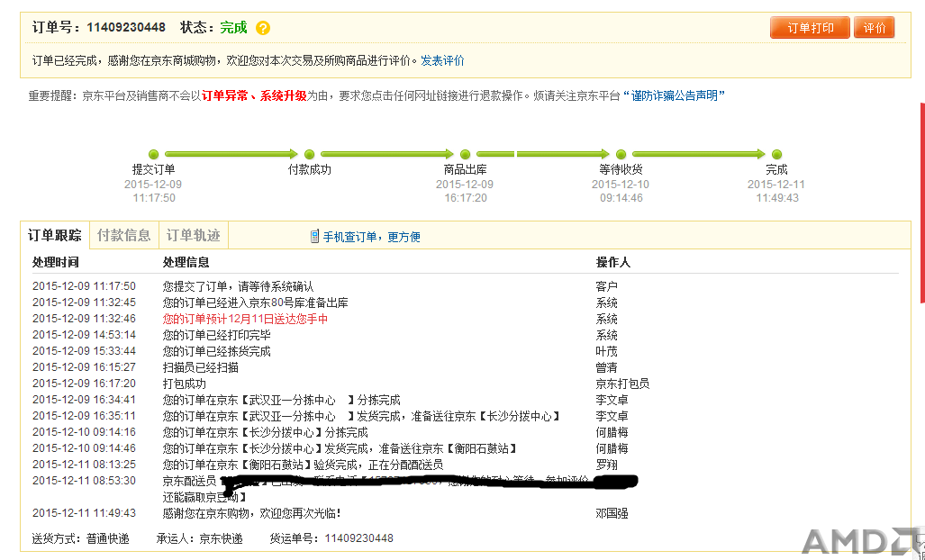The height and width of the screenshot is (560, 925).
Task: Click the 商品出库 date 2015-12-09 16:17:20
Action: pos(465,191)
